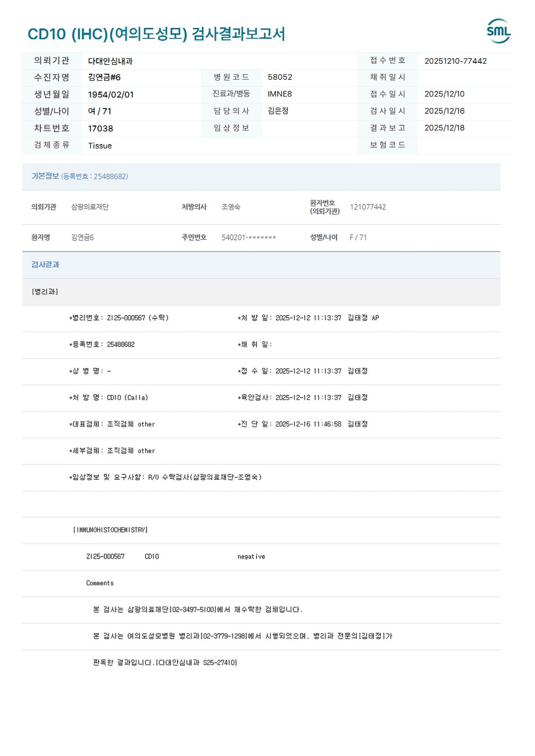Viewport: 535px width, 756px height.
Task: Click the report title CD10 (IHC)(여의도성모) 검사결과보고서
Action: click(156, 34)
